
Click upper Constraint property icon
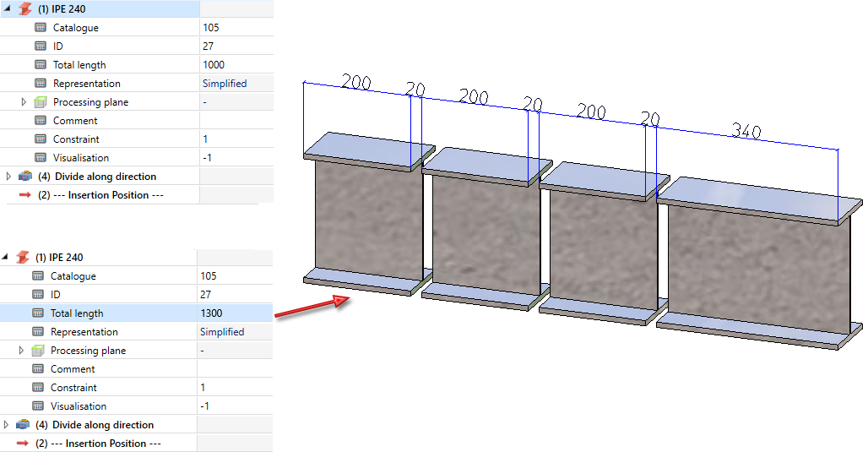(x=41, y=139)
